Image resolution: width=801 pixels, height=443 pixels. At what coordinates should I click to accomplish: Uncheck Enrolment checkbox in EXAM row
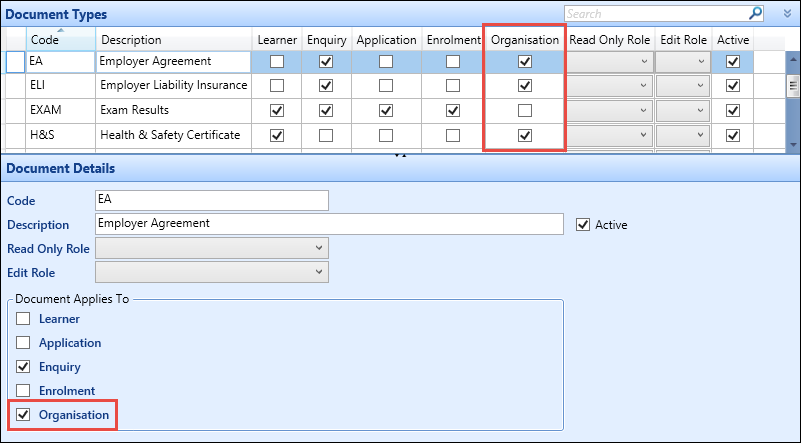click(453, 110)
